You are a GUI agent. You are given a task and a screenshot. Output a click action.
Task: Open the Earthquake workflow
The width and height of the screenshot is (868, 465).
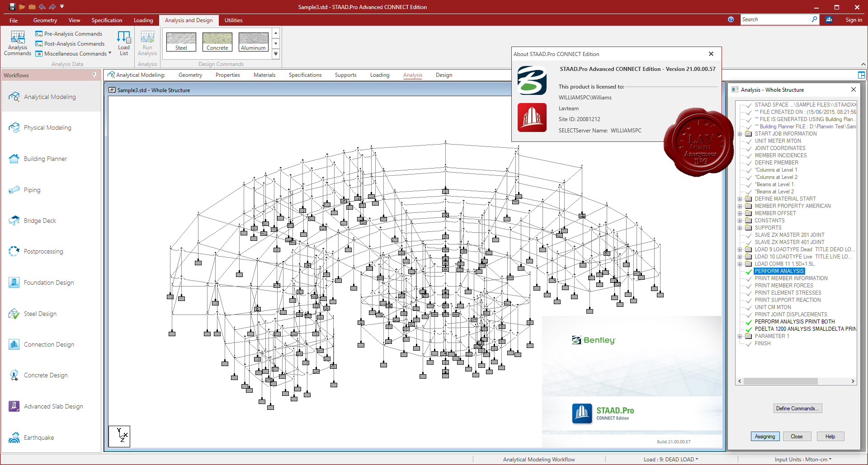[x=51, y=437]
